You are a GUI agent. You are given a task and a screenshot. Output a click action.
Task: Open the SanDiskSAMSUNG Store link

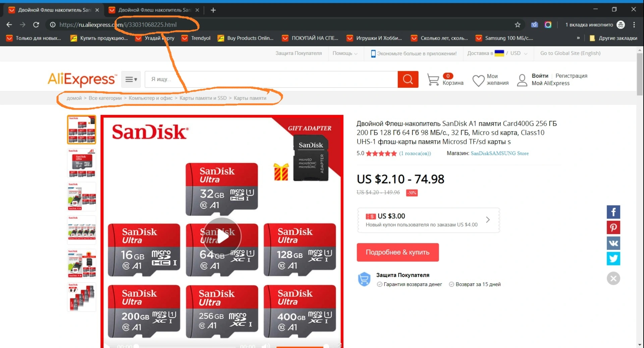[x=499, y=153]
